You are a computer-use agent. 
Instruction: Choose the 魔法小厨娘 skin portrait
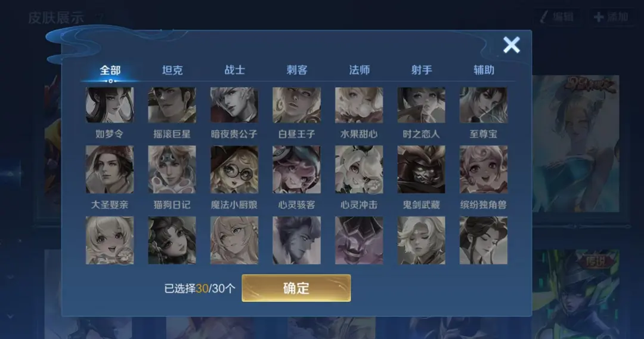[234, 169]
